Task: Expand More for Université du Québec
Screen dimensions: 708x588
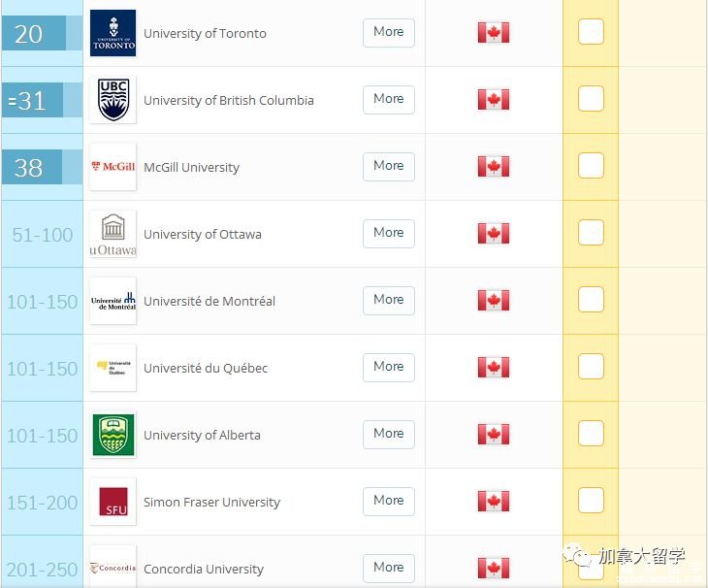Action: (x=388, y=367)
